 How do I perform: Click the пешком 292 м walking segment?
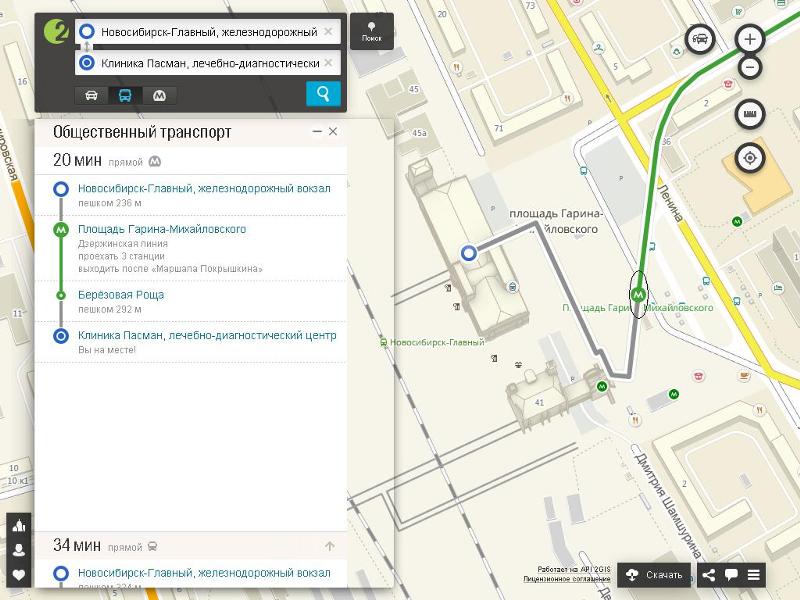pos(110,309)
